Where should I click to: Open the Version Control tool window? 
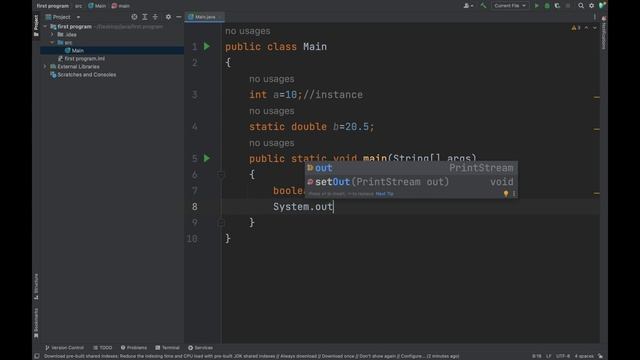(64, 348)
